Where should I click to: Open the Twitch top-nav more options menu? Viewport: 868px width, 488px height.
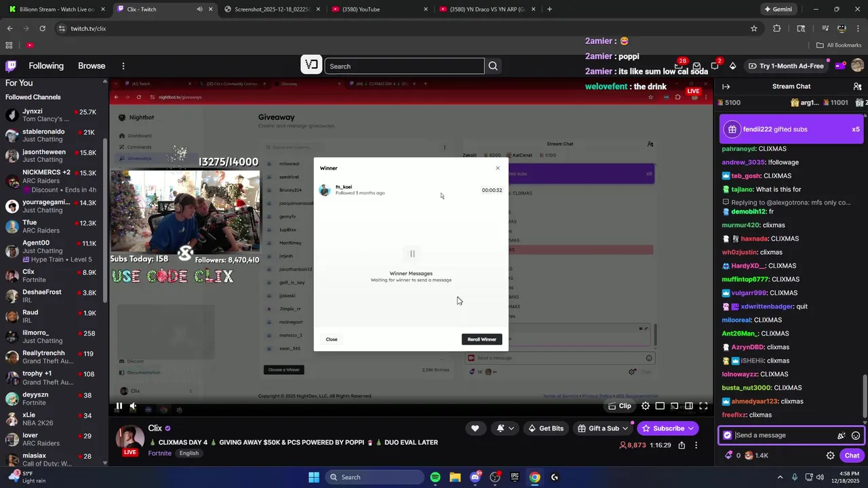tap(123, 66)
